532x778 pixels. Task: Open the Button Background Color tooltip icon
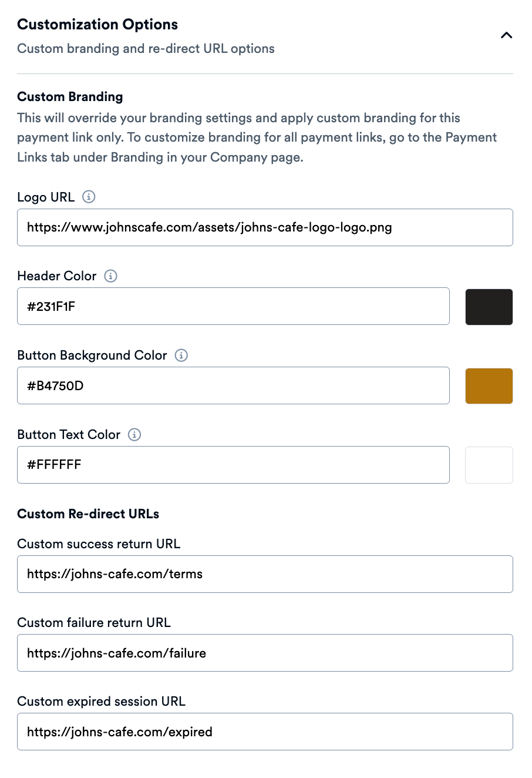181,355
